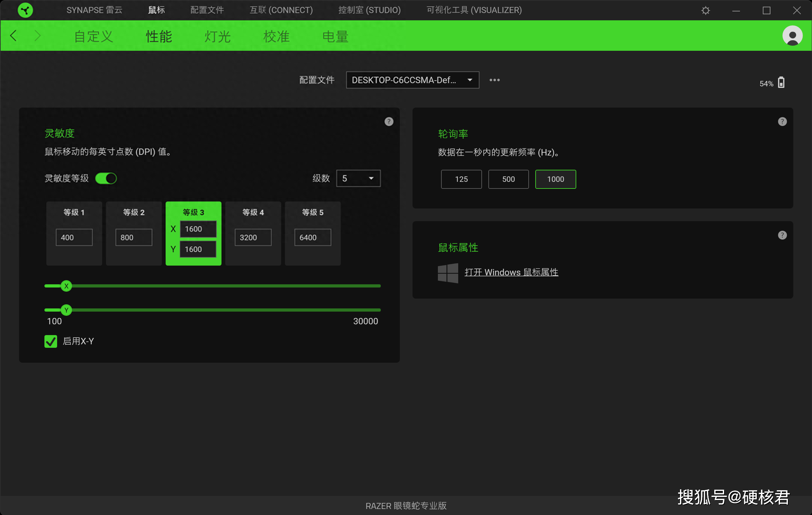Open the settings gear icon

pos(705,10)
